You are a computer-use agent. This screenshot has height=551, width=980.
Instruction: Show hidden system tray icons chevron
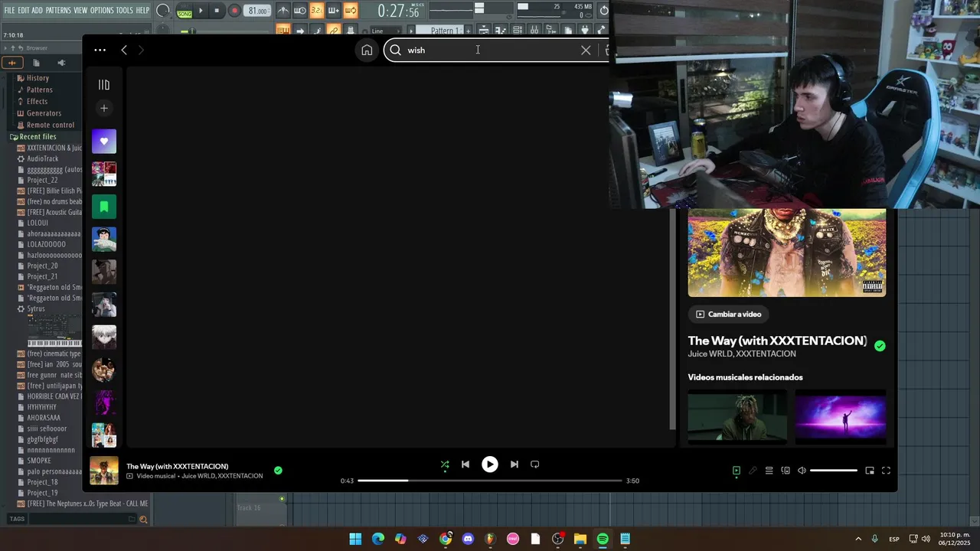858,539
